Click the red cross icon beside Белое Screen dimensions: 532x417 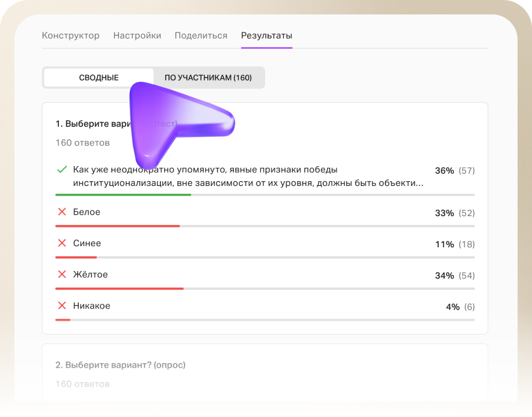coord(61,212)
